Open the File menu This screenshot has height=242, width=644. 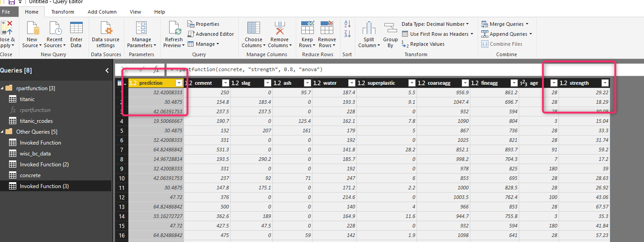coord(6,12)
